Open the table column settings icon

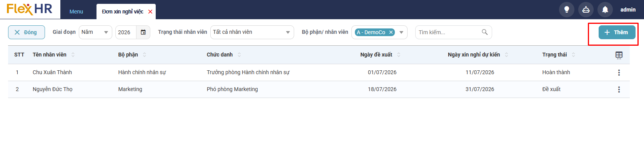pyautogui.click(x=619, y=55)
